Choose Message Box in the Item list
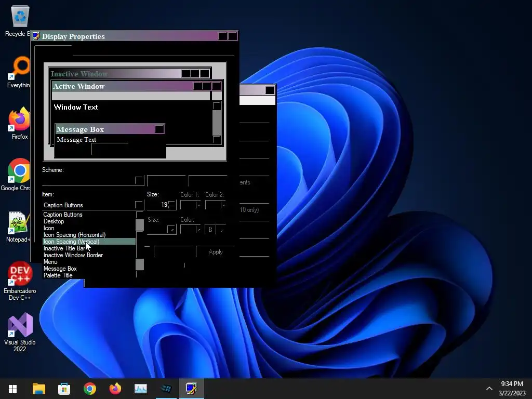 pos(89,269)
